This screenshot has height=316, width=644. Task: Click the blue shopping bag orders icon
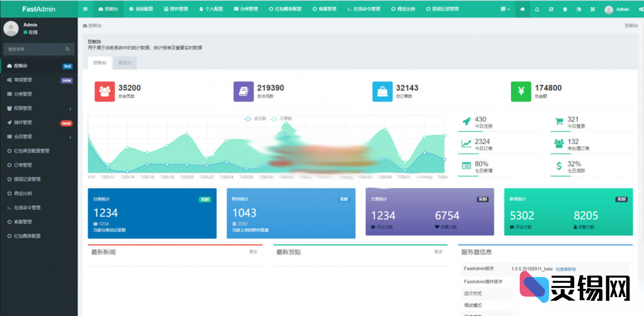click(x=382, y=92)
